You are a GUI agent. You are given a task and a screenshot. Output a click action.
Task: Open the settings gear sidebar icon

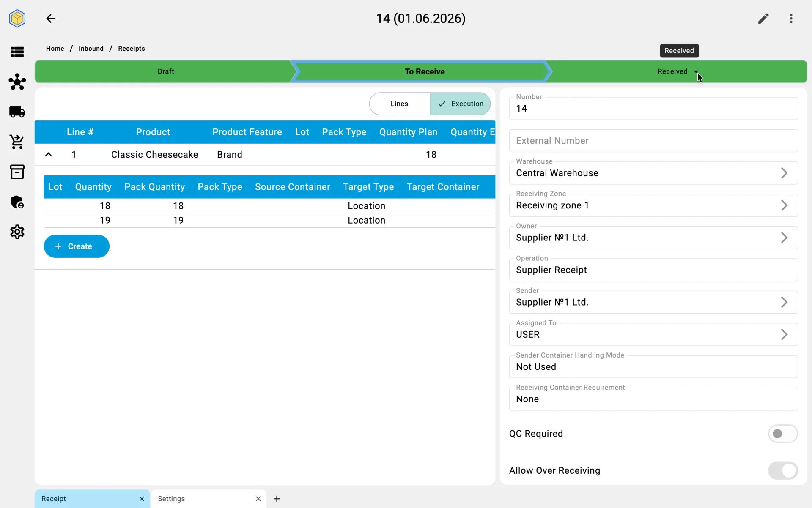tap(17, 232)
